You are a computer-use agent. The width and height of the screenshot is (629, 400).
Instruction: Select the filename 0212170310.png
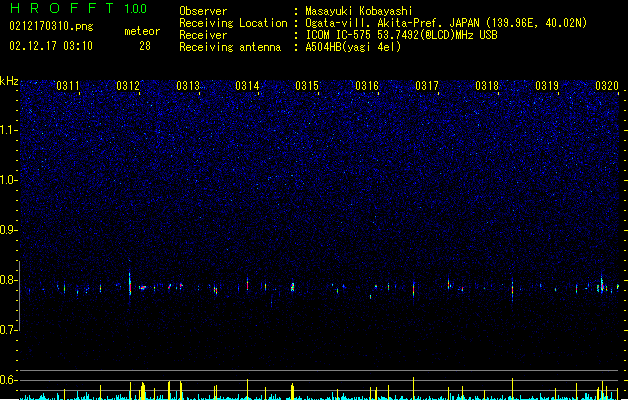click(51, 27)
